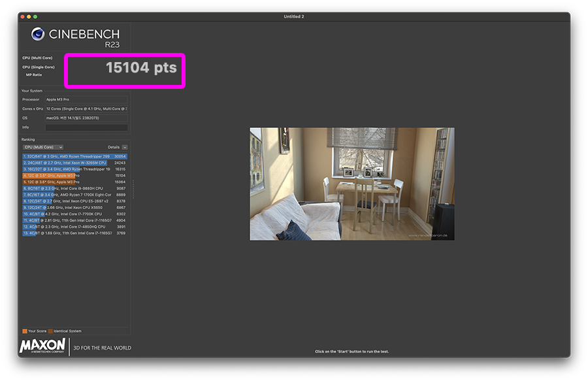The height and width of the screenshot is (381, 588).
Task: Click the Processor field showing Apple M3 Pro
Action: 86,99
